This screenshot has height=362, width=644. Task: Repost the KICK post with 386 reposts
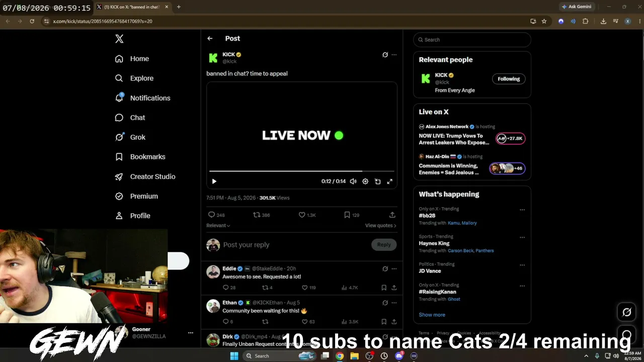point(261,215)
